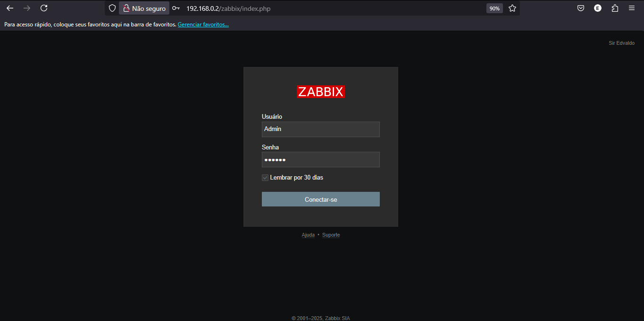644x321 pixels.
Task: Click the Gerenciar favoritos link
Action: pyautogui.click(x=203, y=24)
